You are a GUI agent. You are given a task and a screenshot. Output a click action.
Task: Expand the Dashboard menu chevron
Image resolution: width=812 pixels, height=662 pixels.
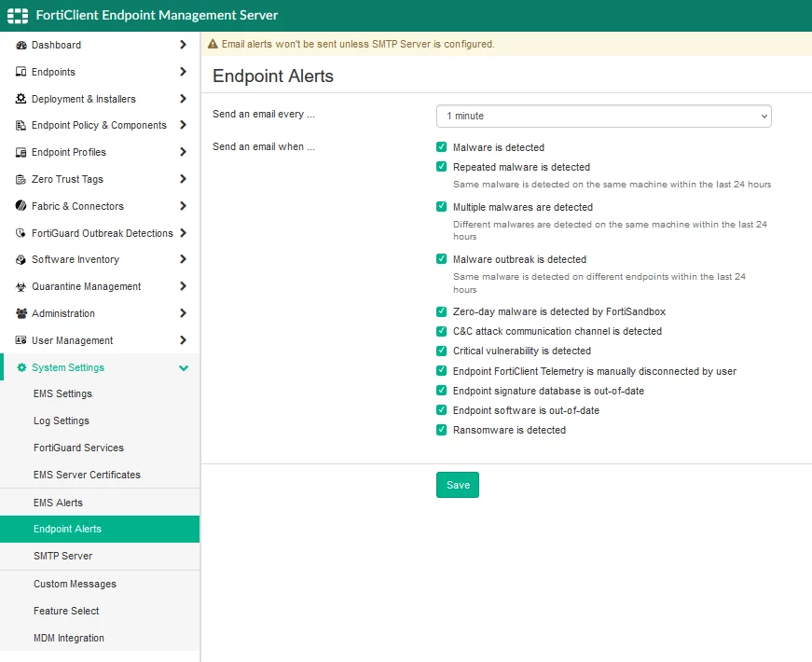click(x=183, y=45)
